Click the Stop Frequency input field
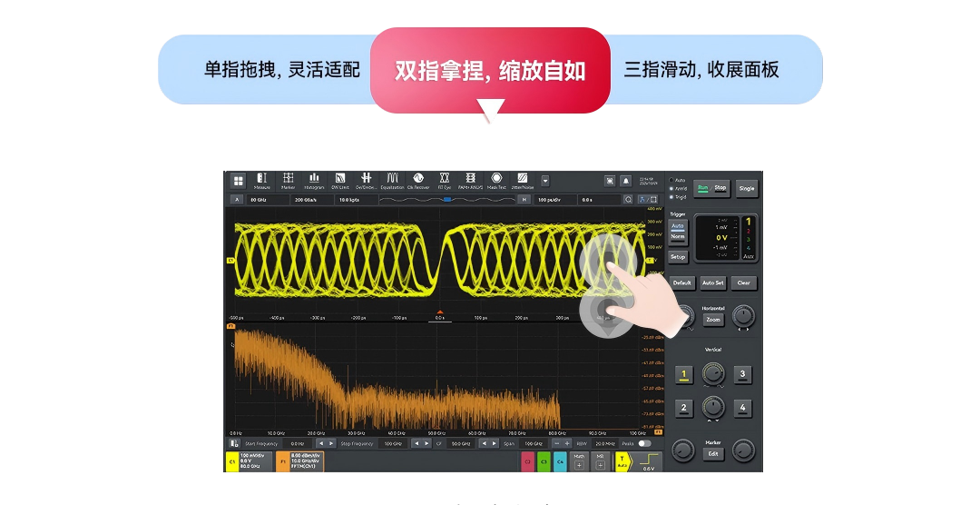Image resolution: width=980 pixels, height=505 pixels. [392, 443]
